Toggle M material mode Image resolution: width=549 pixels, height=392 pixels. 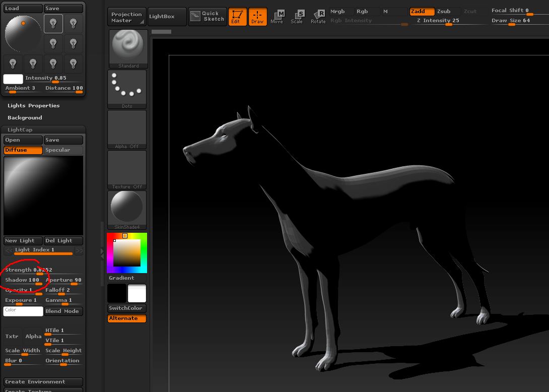click(394, 11)
